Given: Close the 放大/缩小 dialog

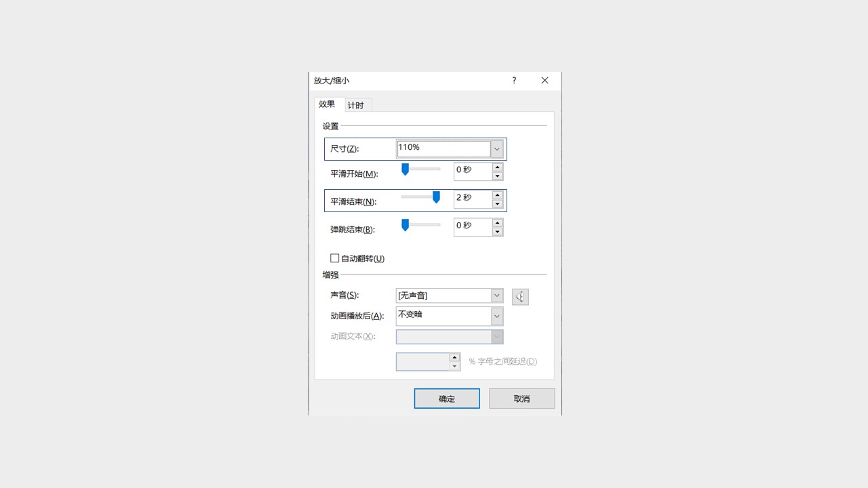Looking at the screenshot, I should (545, 81).
